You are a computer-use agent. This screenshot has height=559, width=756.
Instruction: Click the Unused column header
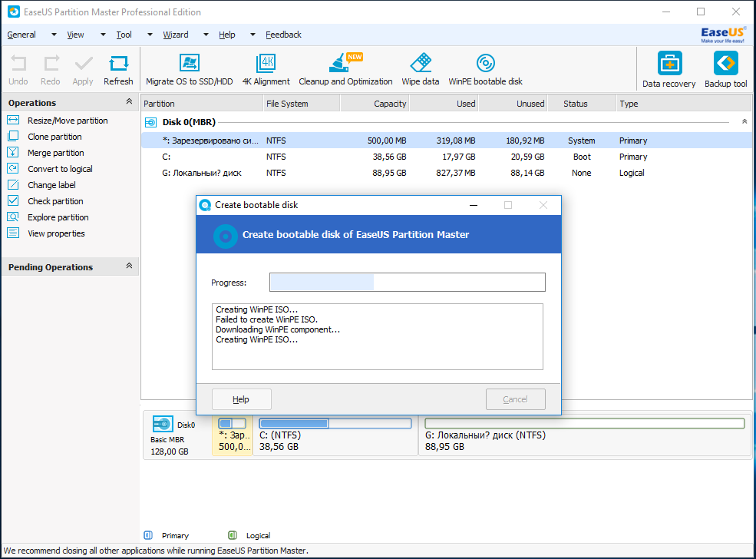point(513,103)
